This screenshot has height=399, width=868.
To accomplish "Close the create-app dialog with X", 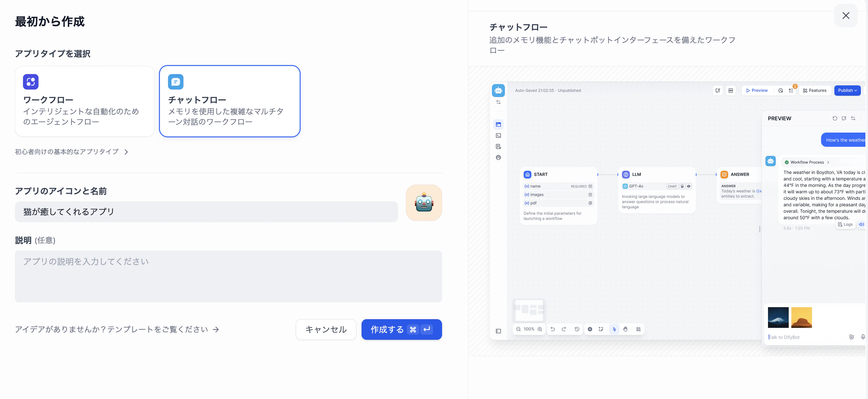I will pyautogui.click(x=845, y=16).
